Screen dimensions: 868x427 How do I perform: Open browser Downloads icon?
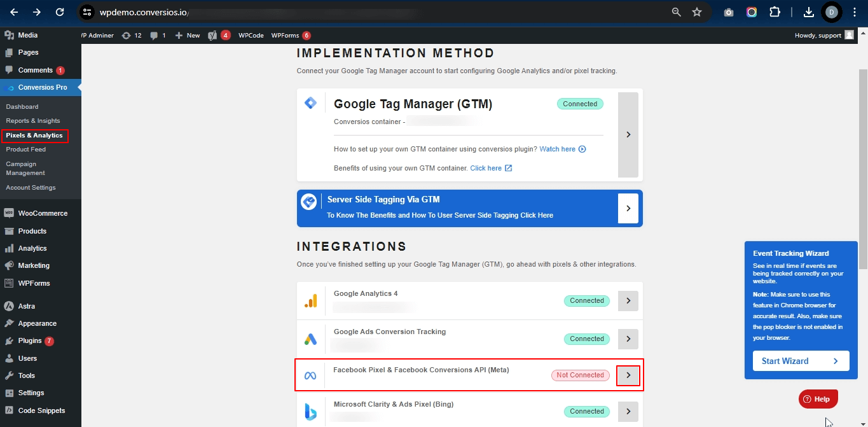(808, 12)
